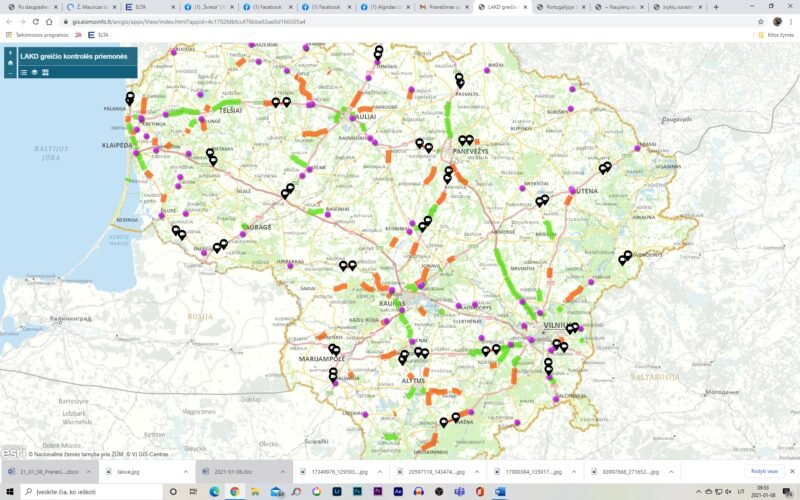
Task: Open the Windows Start menu
Action: coord(10,492)
